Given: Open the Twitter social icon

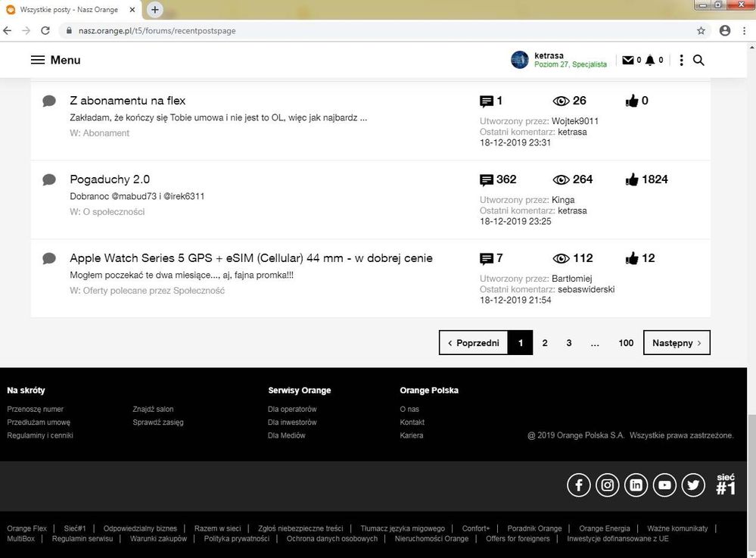Looking at the screenshot, I should (693, 485).
